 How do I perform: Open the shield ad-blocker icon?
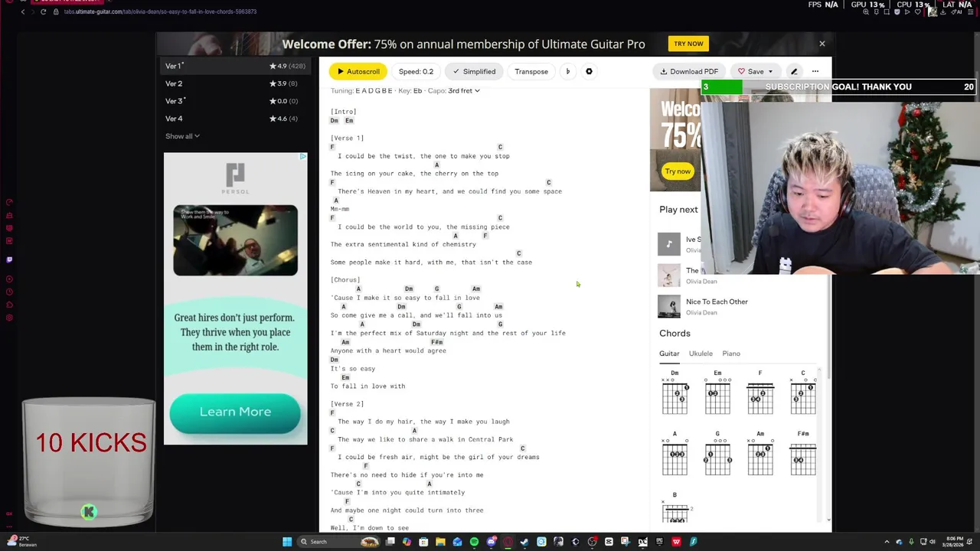[897, 11]
